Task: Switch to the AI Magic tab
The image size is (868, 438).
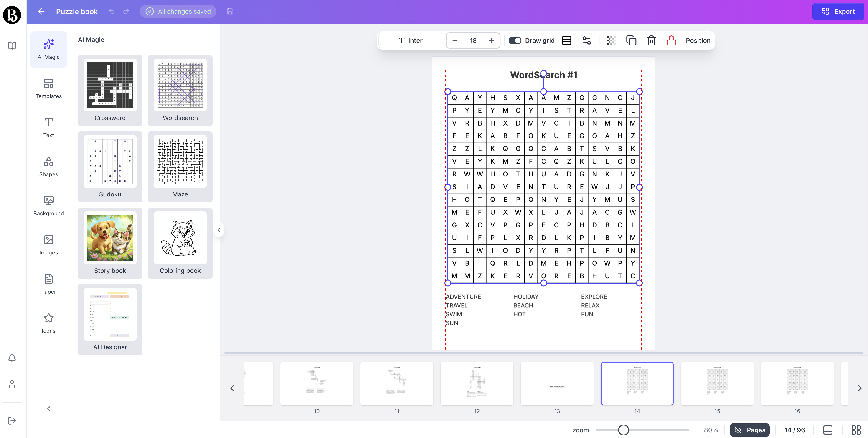Action: [48, 49]
